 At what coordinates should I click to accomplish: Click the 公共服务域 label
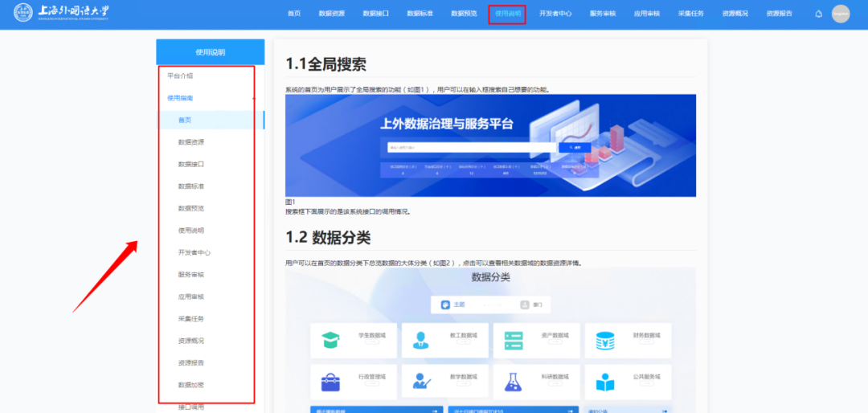[646, 377]
